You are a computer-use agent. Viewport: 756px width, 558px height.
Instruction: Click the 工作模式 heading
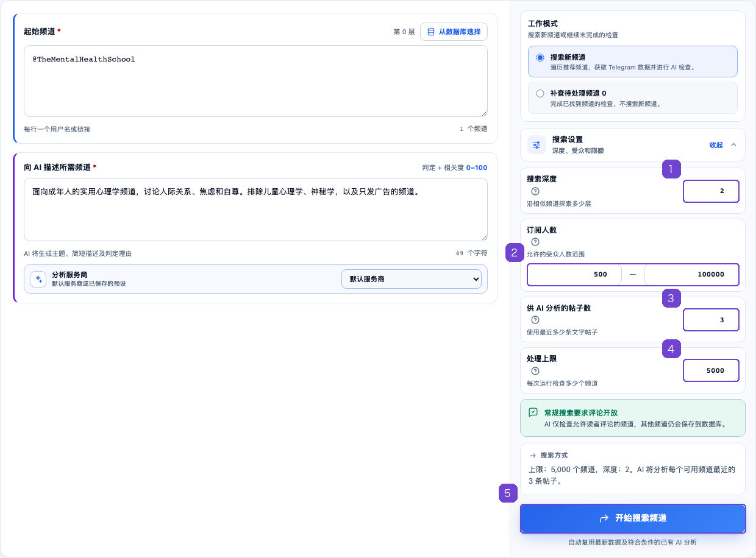543,24
